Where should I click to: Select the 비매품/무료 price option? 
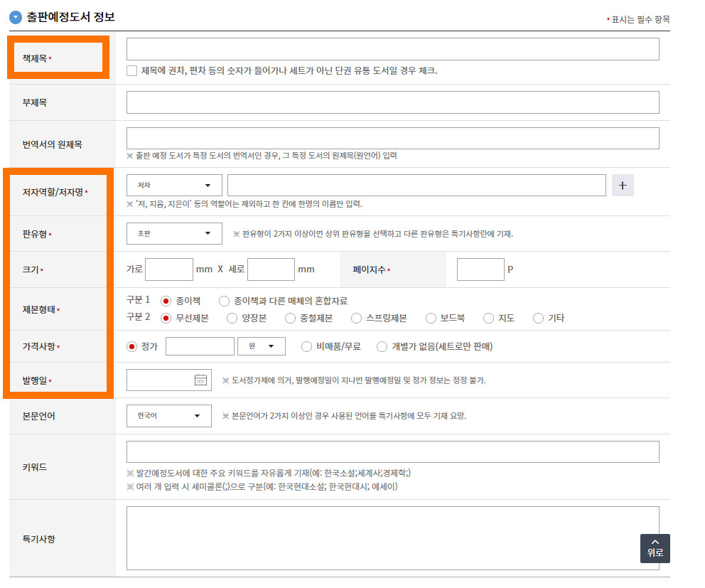(x=306, y=346)
